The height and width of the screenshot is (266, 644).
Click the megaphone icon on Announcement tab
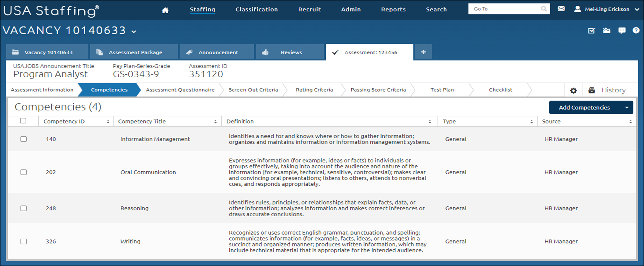[189, 52]
